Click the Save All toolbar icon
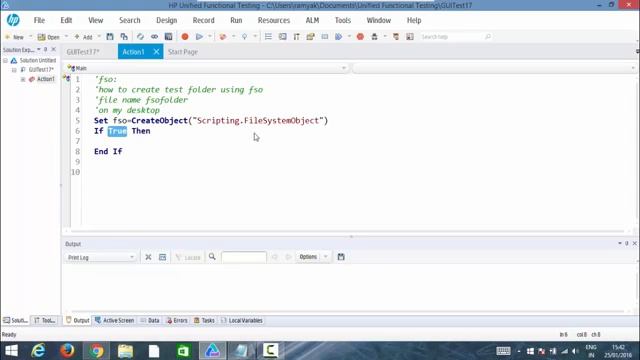The height and width of the screenshot is (360, 640). (x=124, y=37)
